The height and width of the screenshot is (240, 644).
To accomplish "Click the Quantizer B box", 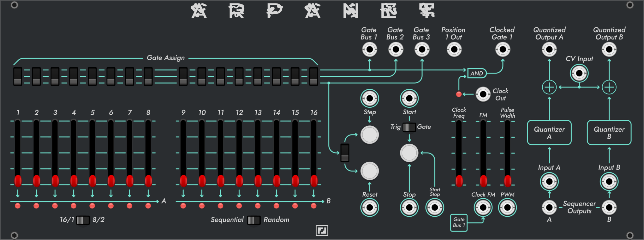I will [x=609, y=133].
